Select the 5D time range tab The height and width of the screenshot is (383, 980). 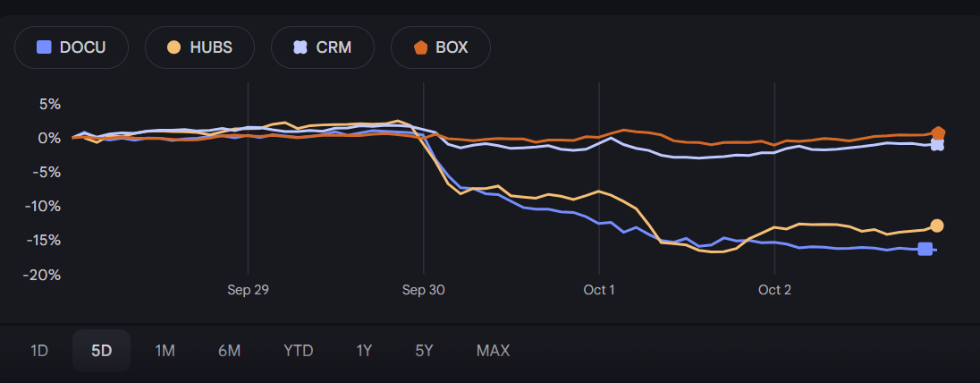[102, 350]
